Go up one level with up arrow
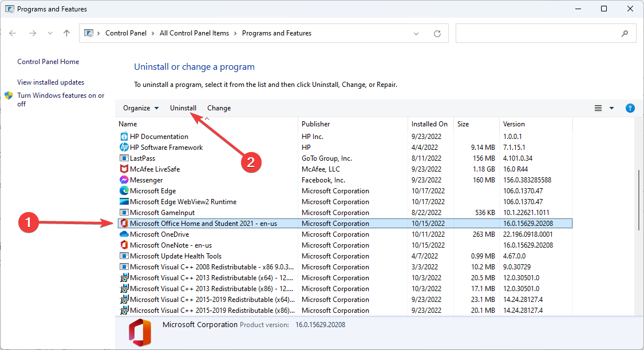This screenshot has height=350, width=644. (66, 33)
